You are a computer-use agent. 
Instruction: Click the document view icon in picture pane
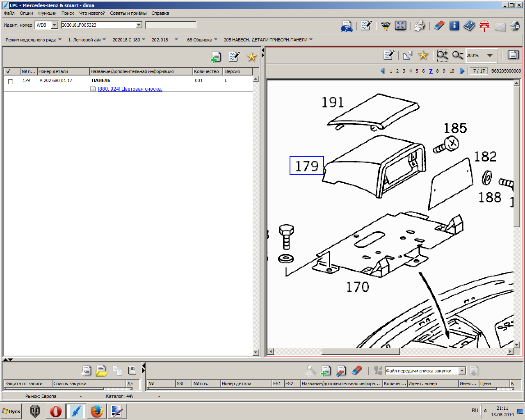pyautogui.click(x=513, y=55)
